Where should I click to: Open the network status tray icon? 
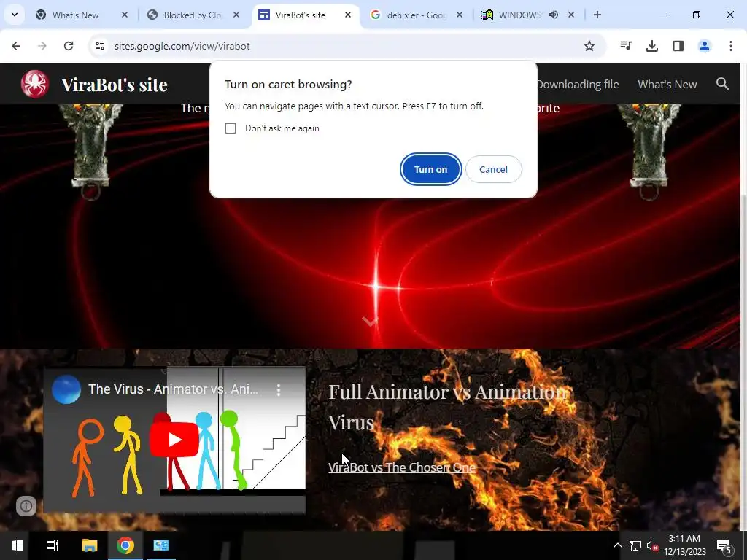[x=635, y=545]
